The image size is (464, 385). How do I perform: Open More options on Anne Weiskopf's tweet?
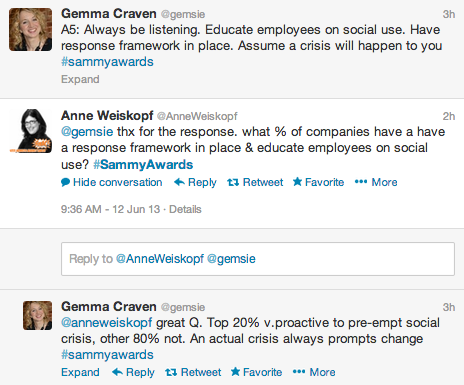[376, 182]
